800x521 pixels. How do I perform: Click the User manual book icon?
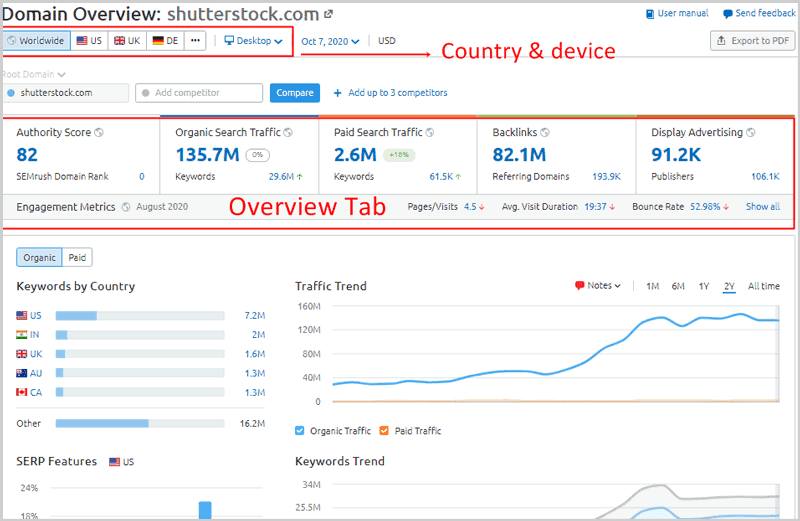pos(650,14)
